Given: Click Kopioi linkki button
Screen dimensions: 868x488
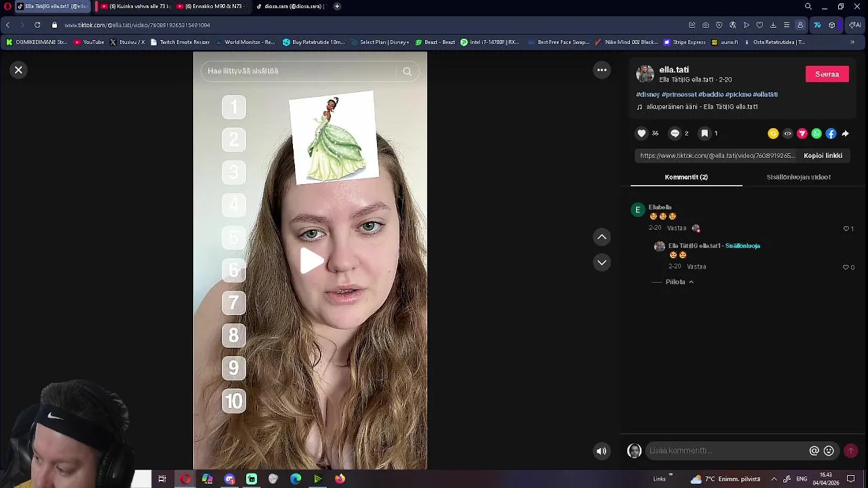Looking at the screenshot, I should click(x=823, y=155).
